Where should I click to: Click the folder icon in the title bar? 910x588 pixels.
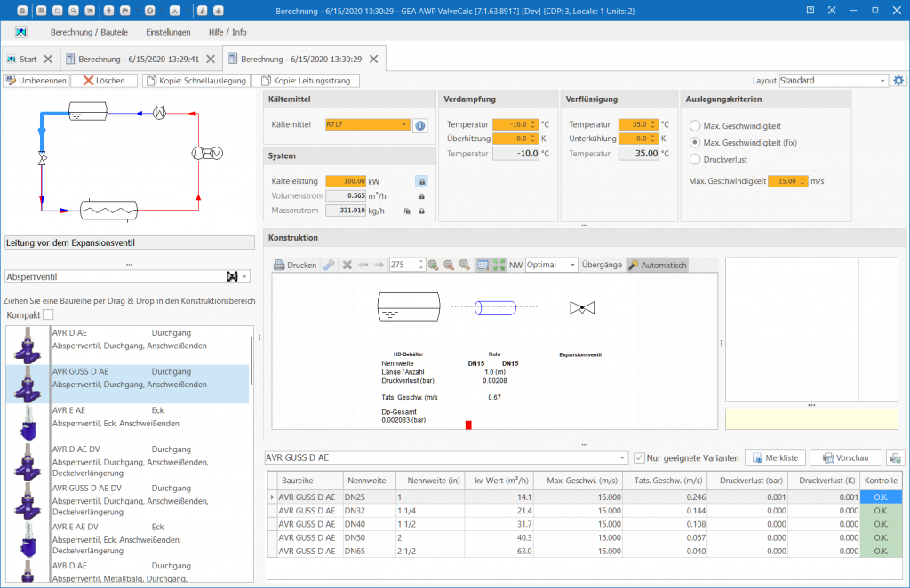[57, 11]
